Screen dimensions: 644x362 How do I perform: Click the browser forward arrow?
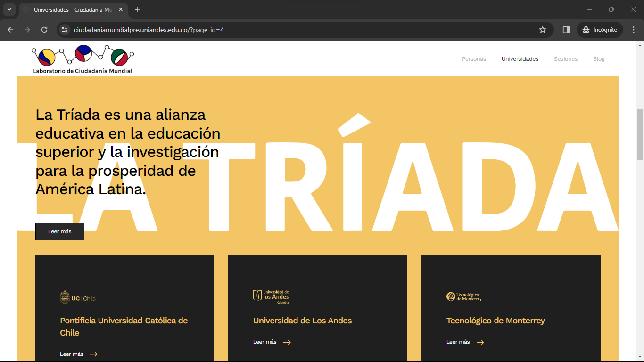tap(27, 30)
